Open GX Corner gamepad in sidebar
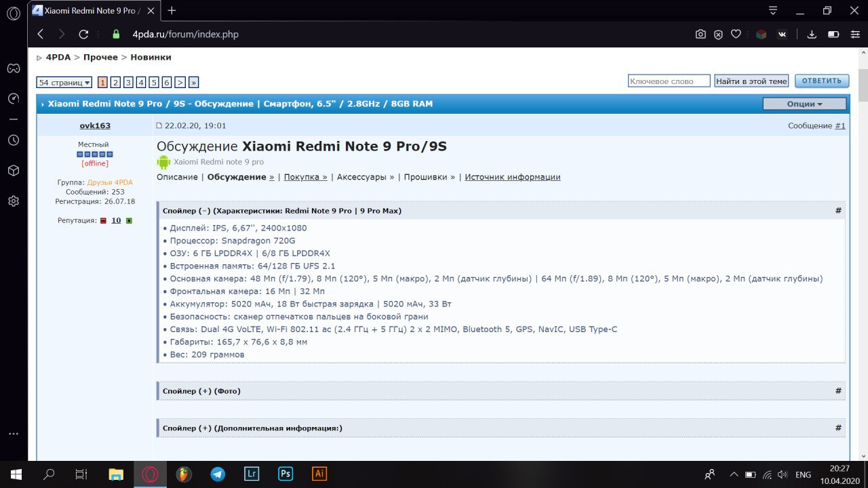This screenshot has width=868, height=488. click(14, 68)
